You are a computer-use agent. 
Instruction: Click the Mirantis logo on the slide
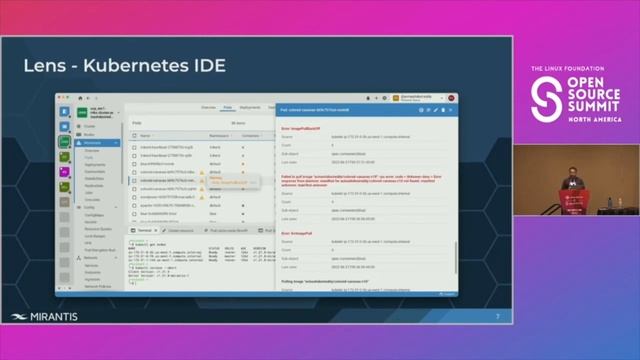point(44,317)
